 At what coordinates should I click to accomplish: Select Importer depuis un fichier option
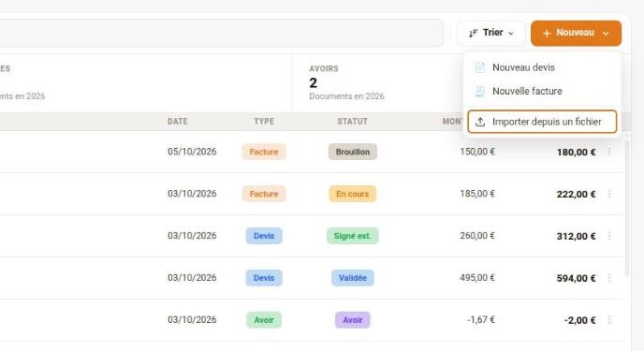(x=542, y=122)
